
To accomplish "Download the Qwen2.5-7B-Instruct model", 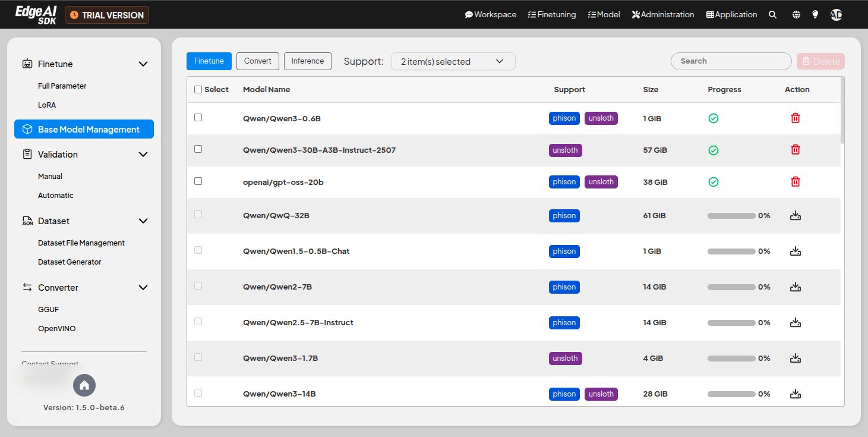I will (796, 322).
